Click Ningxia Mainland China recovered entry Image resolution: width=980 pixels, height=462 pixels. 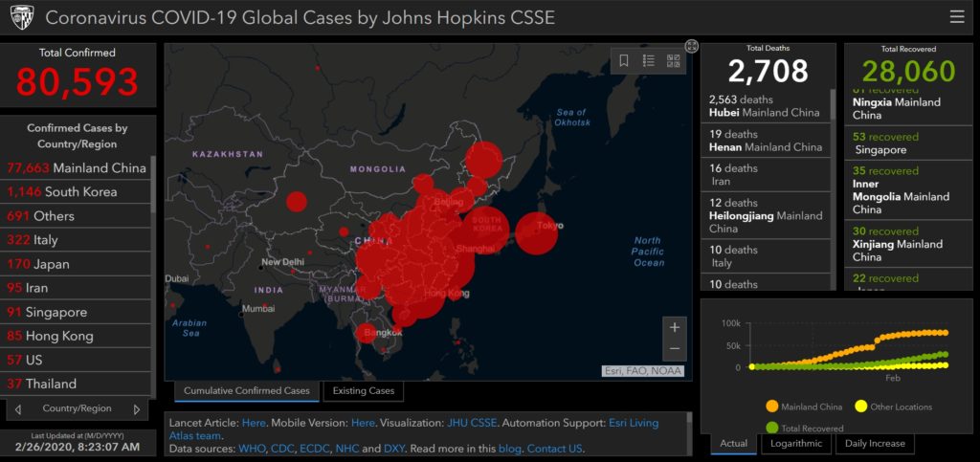(908, 107)
